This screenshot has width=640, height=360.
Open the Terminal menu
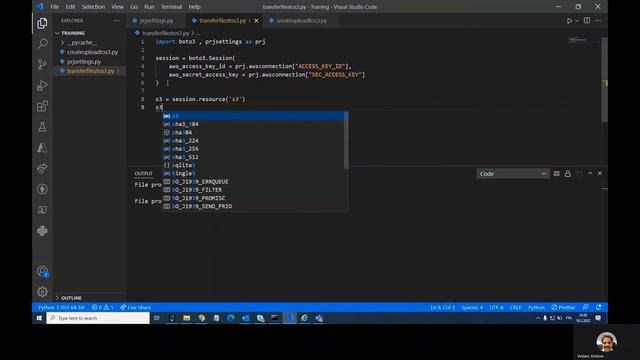coord(171,7)
